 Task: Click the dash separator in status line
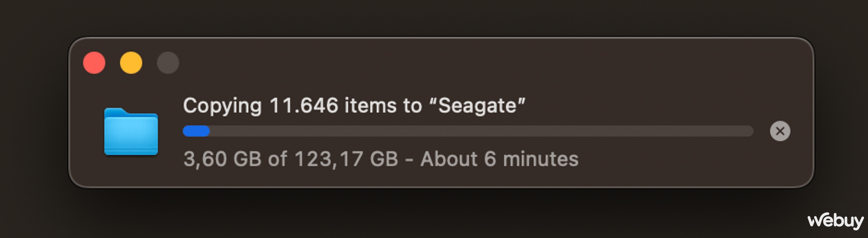[409, 160]
